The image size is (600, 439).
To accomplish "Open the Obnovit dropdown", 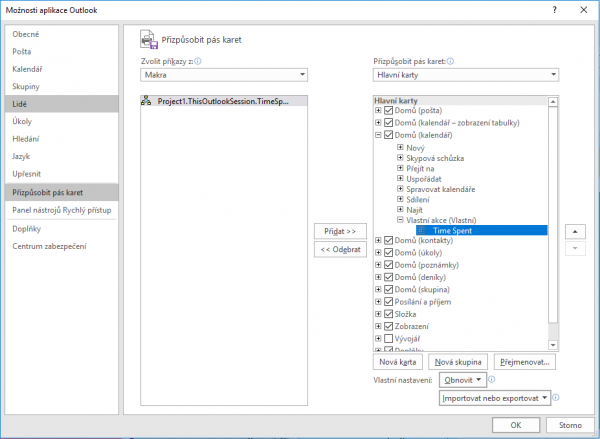I will (463, 380).
